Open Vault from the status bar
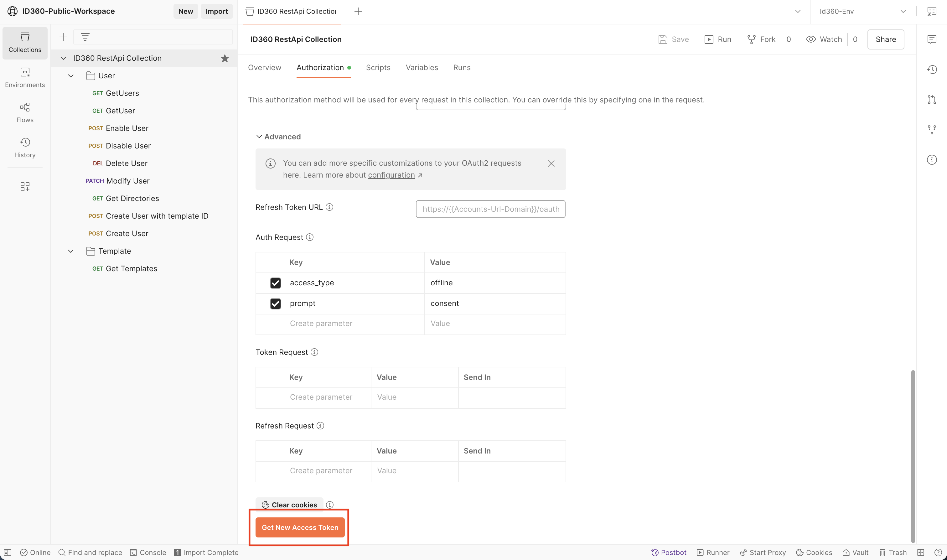The width and height of the screenshot is (947, 560). 855,552
